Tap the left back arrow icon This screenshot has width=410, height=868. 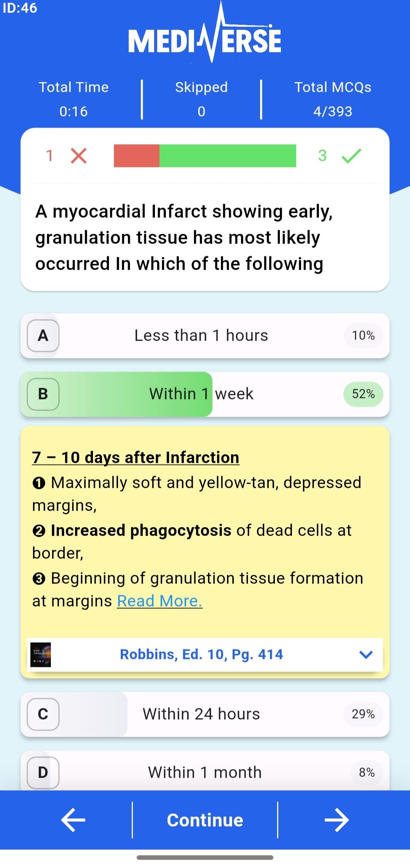click(73, 820)
